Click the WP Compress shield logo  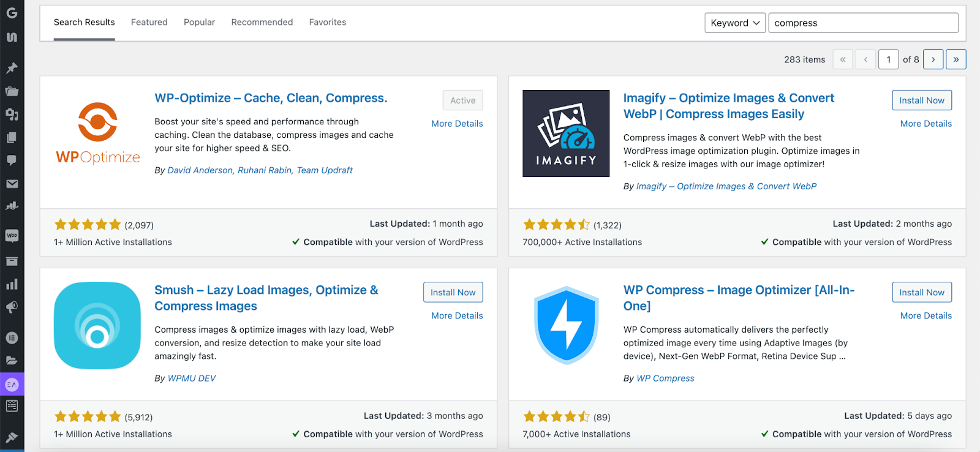point(566,325)
